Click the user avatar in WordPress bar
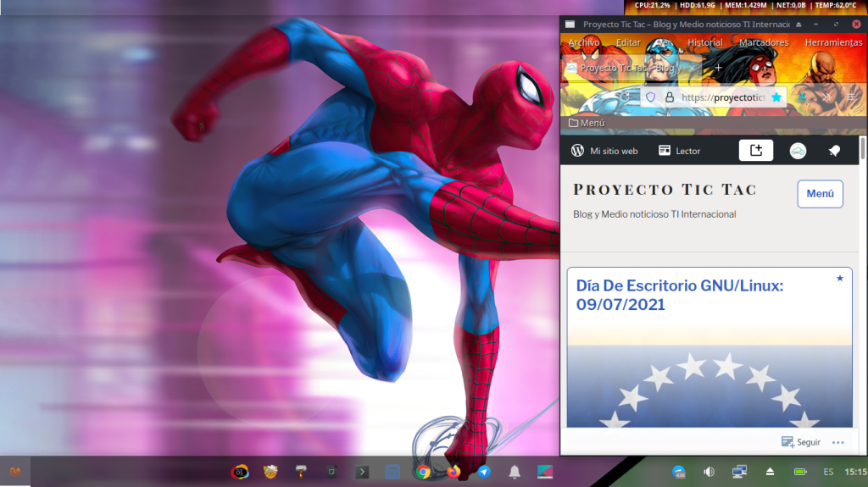The image size is (868, 487). coord(798,151)
